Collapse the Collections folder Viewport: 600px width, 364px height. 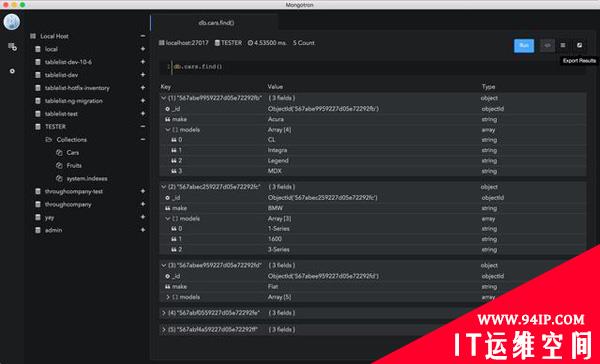pos(143,139)
